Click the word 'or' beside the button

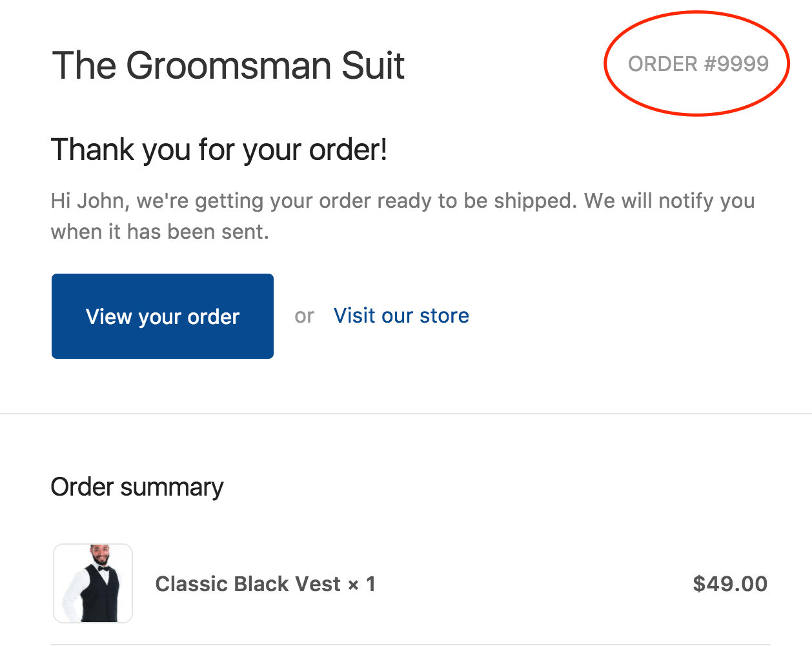coord(304,316)
